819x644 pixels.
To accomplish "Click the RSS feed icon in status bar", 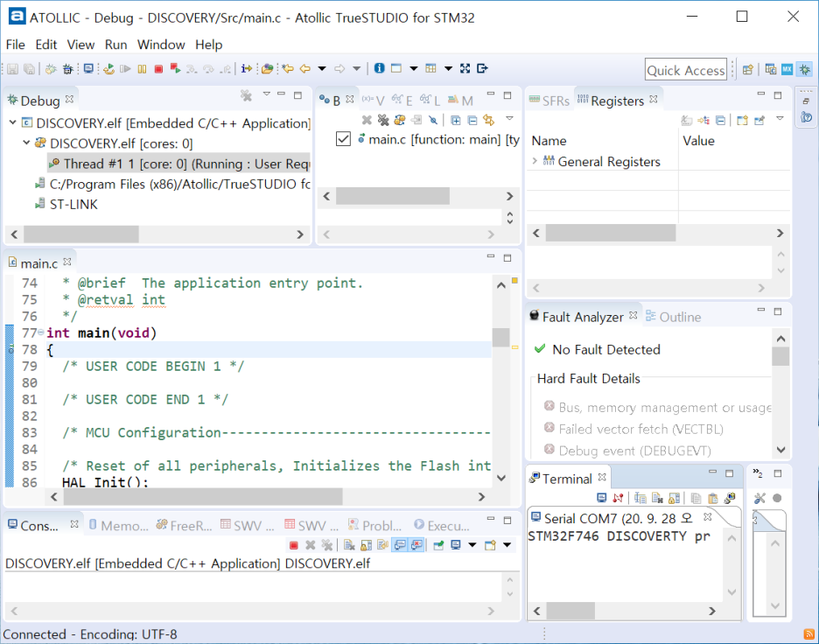I will tap(809, 634).
